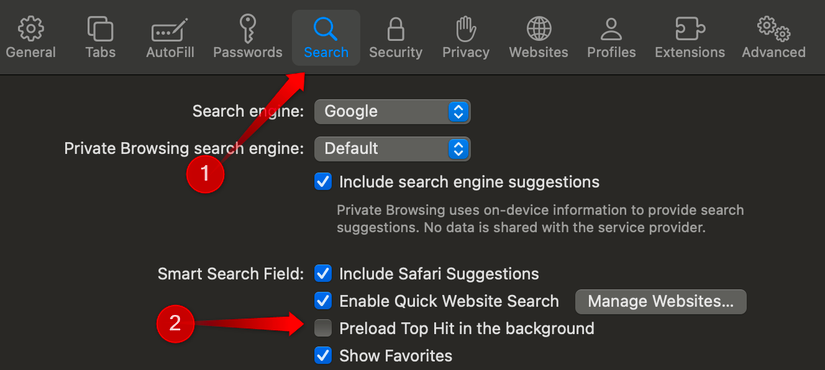The width and height of the screenshot is (825, 370).
Task: Open the AutoFill pane icon
Action: click(170, 30)
